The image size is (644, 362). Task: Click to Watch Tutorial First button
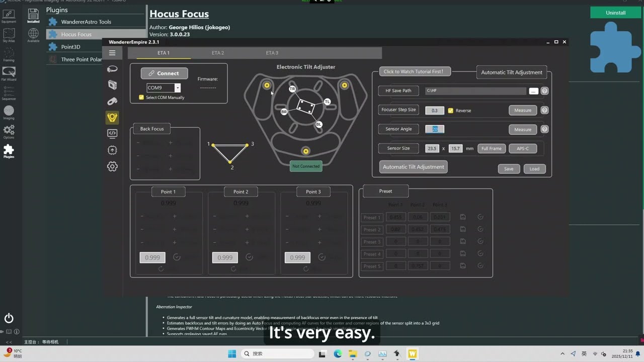pyautogui.click(x=415, y=71)
